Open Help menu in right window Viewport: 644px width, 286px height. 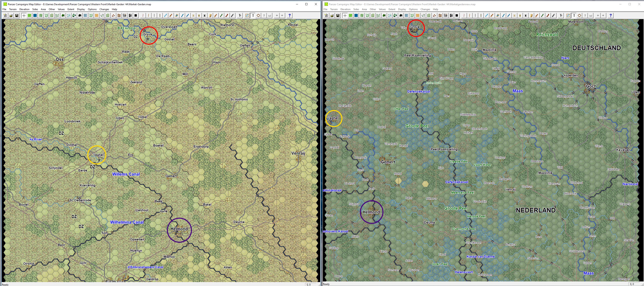pos(435,9)
